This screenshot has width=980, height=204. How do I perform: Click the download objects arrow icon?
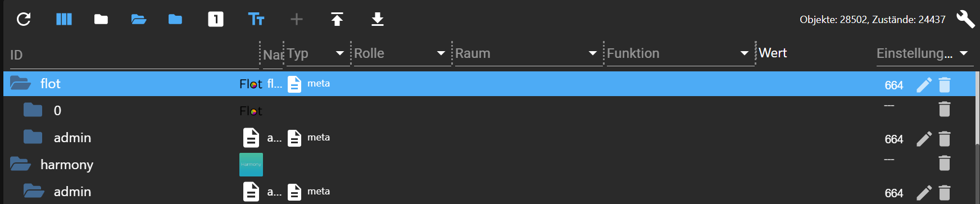(x=378, y=19)
